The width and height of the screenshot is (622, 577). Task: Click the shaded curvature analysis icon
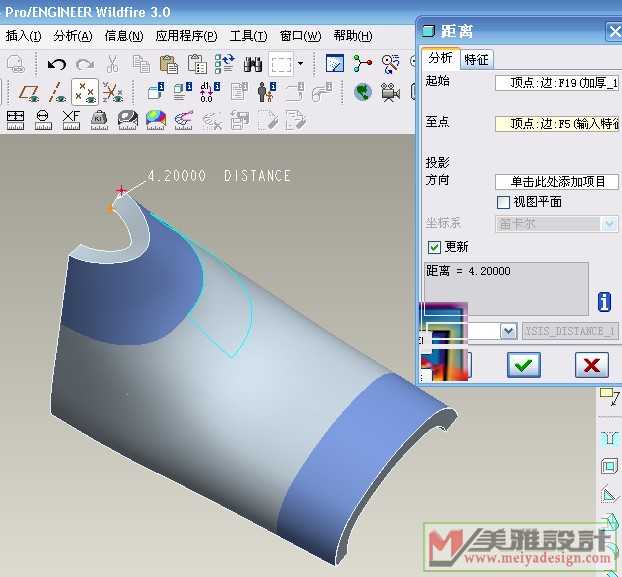click(x=156, y=120)
